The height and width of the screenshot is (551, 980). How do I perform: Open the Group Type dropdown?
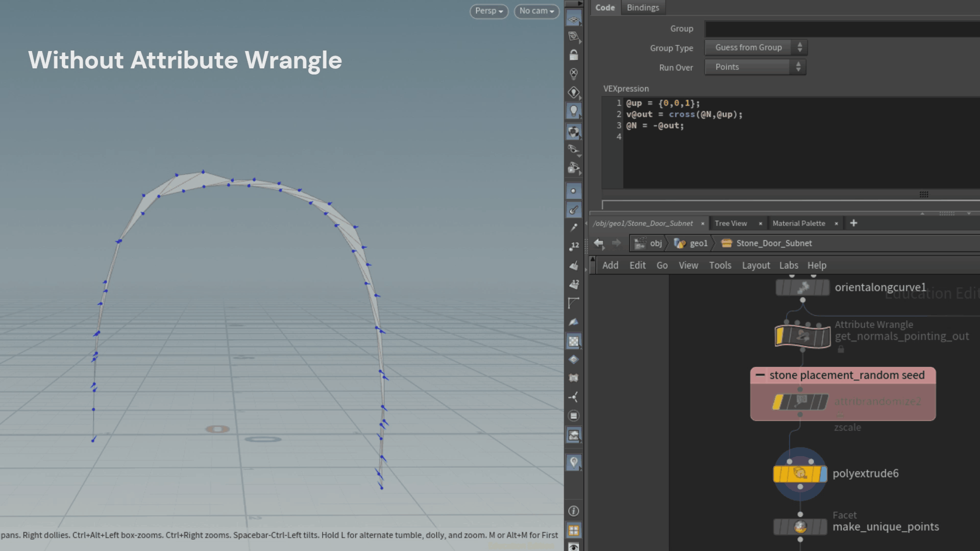coord(755,47)
